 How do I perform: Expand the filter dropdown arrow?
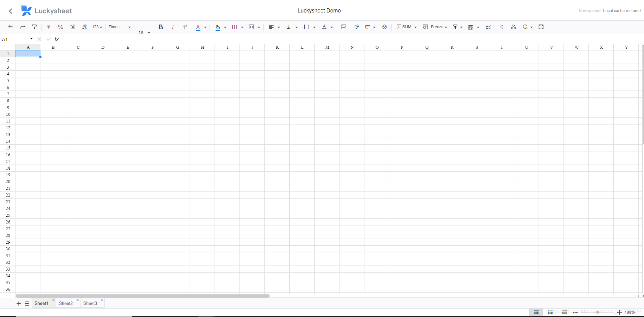click(461, 27)
